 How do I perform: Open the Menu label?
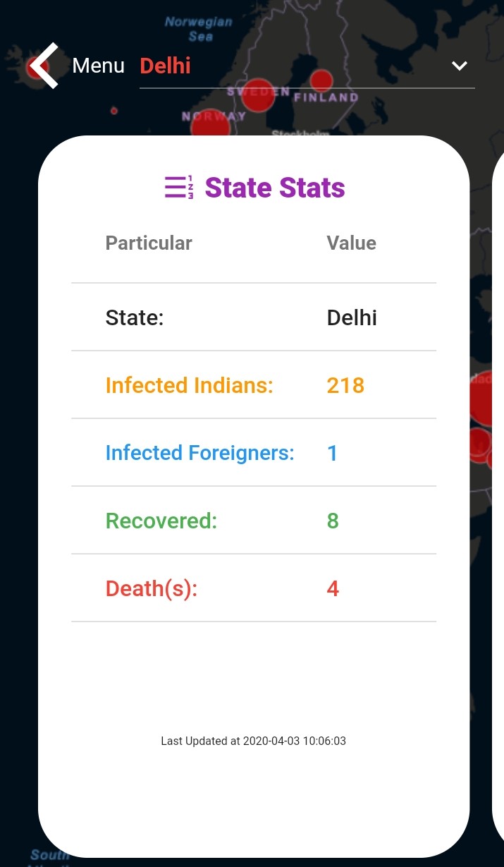(98, 66)
